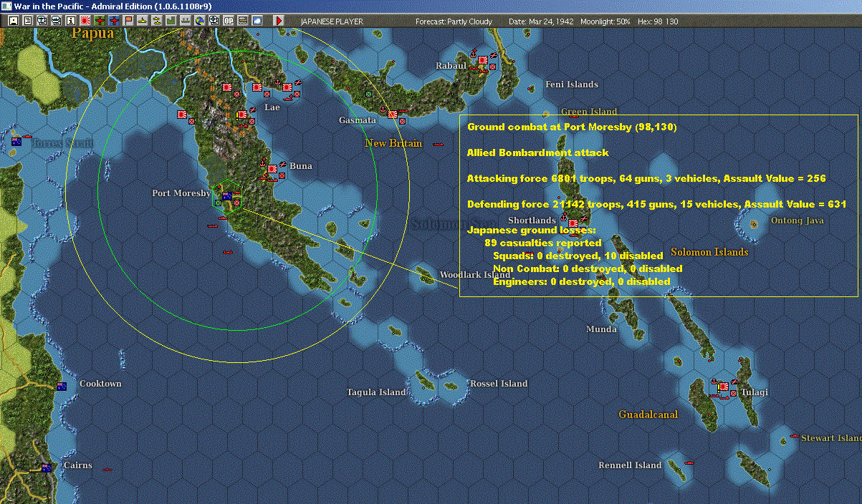Open the document list icon in toolbar
862x504 pixels.
pyautogui.click(x=28, y=21)
